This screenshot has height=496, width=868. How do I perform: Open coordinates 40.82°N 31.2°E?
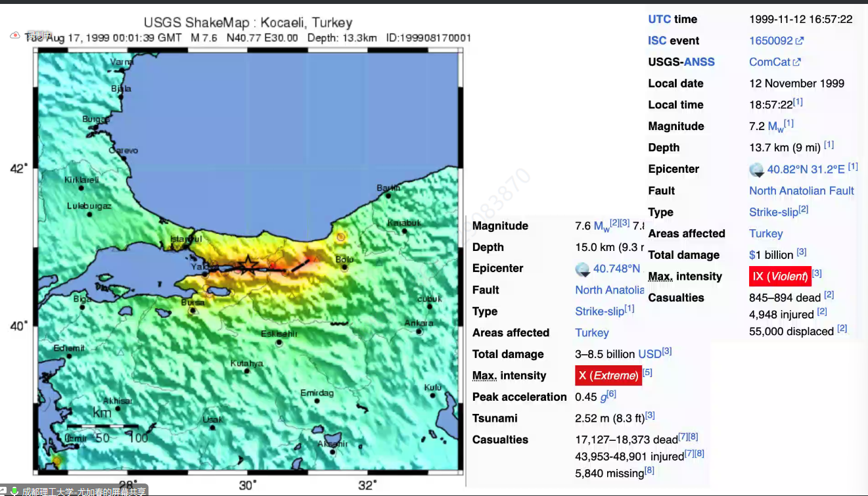click(x=806, y=169)
